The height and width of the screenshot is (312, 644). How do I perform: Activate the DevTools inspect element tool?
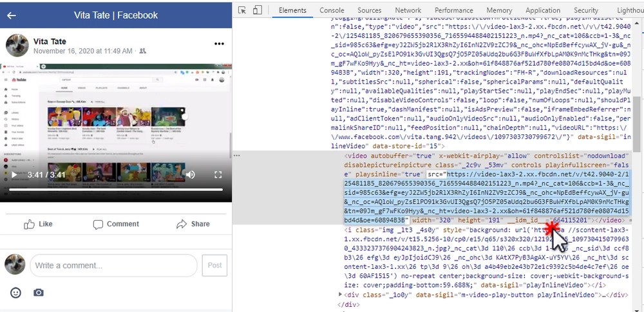[x=242, y=10]
